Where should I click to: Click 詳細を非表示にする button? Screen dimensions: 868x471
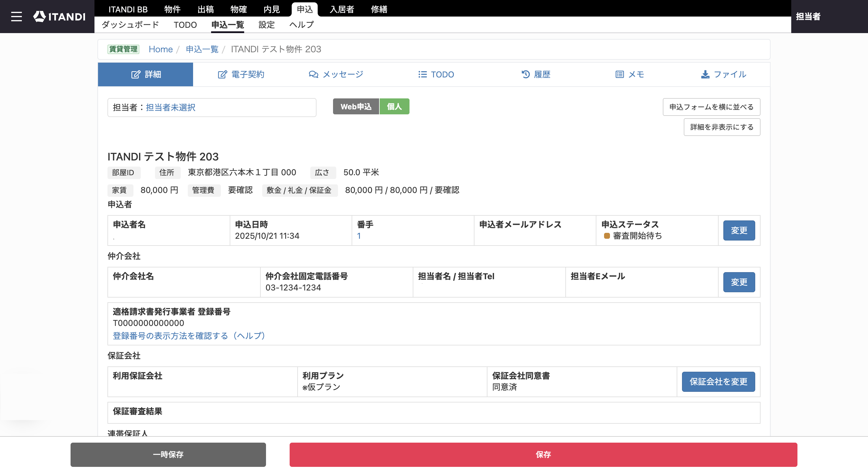coord(722,127)
